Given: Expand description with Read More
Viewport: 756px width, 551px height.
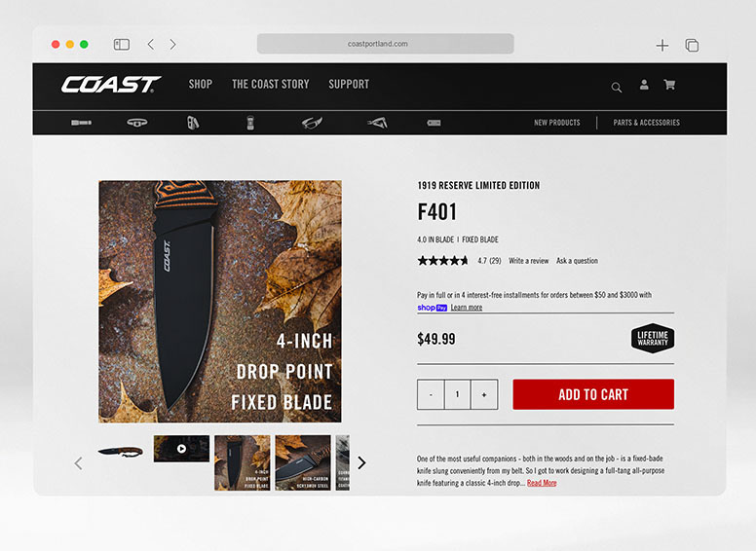Looking at the screenshot, I should coord(542,483).
